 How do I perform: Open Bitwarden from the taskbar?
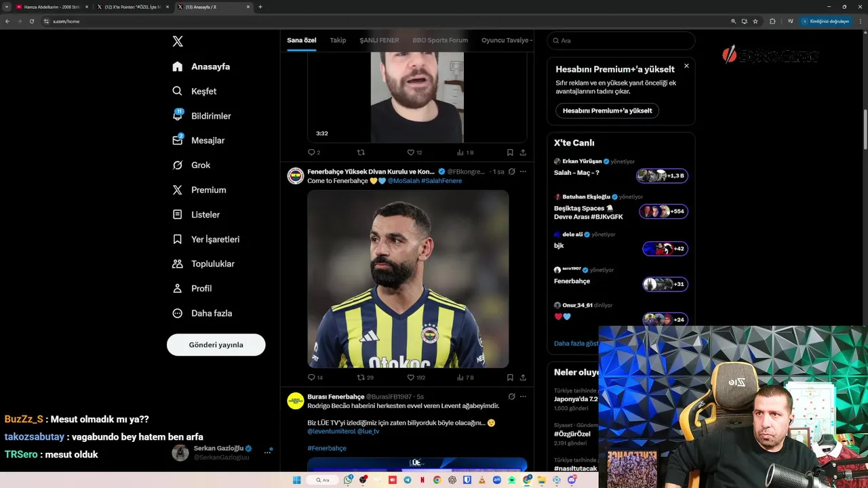[467, 480]
